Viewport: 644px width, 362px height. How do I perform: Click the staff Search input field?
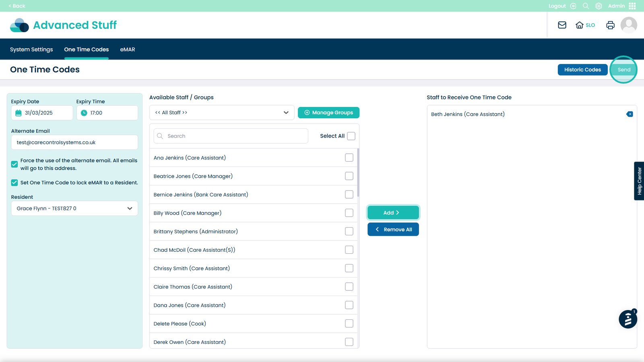coord(231,136)
